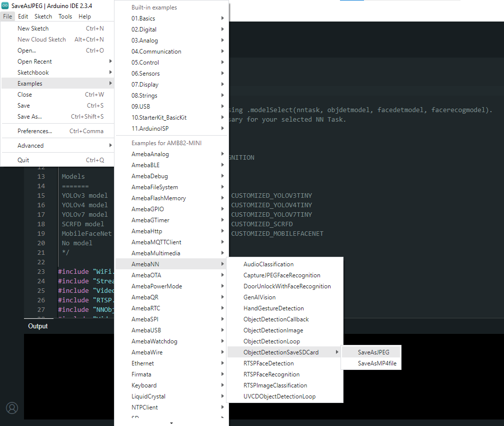Image resolution: width=504 pixels, height=426 pixels.
Task: Expand the AmebaPowerMode examples
Action: pos(171,286)
